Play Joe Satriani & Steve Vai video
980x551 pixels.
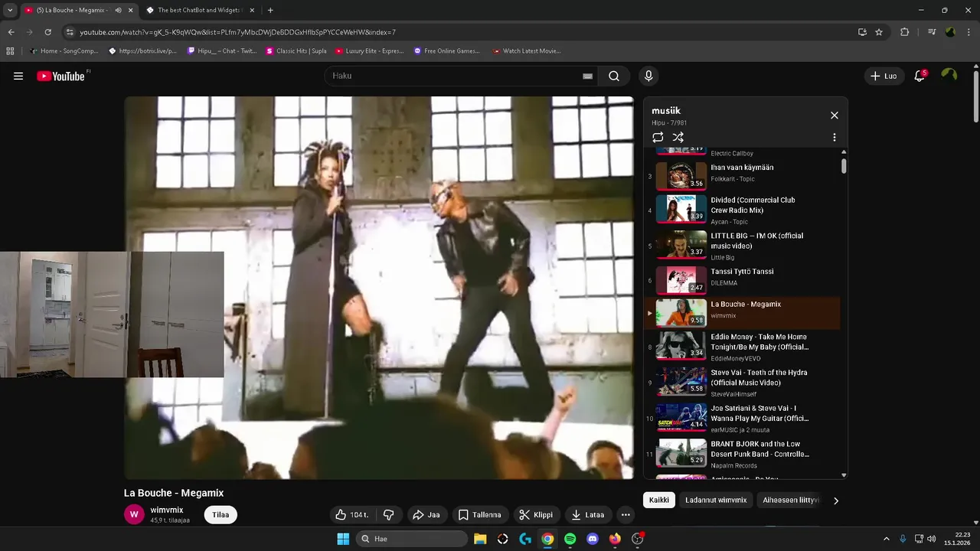pyautogui.click(x=743, y=419)
